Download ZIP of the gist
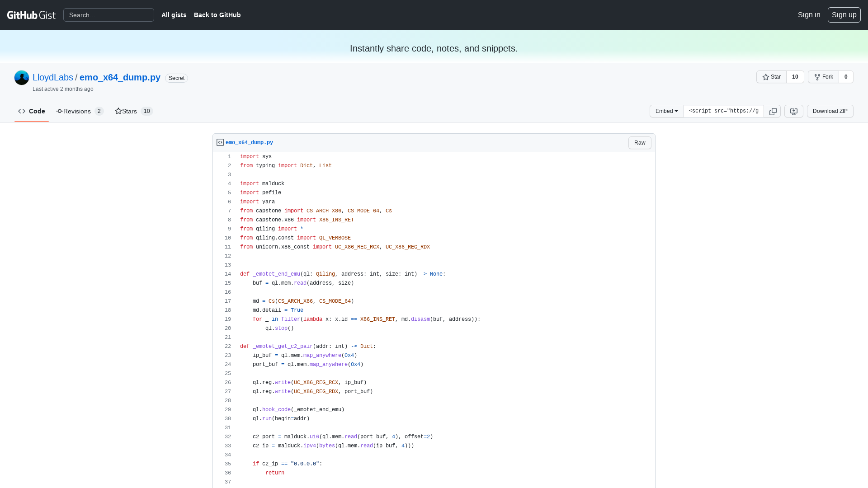This screenshot has width=868, height=488. (x=830, y=111)
